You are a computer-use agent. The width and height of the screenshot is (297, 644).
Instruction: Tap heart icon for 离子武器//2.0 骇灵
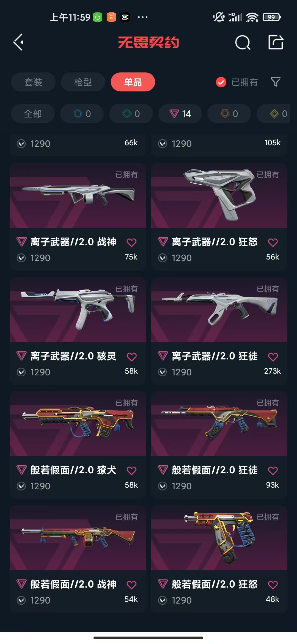pyautogui.click(x=131, y=357)
